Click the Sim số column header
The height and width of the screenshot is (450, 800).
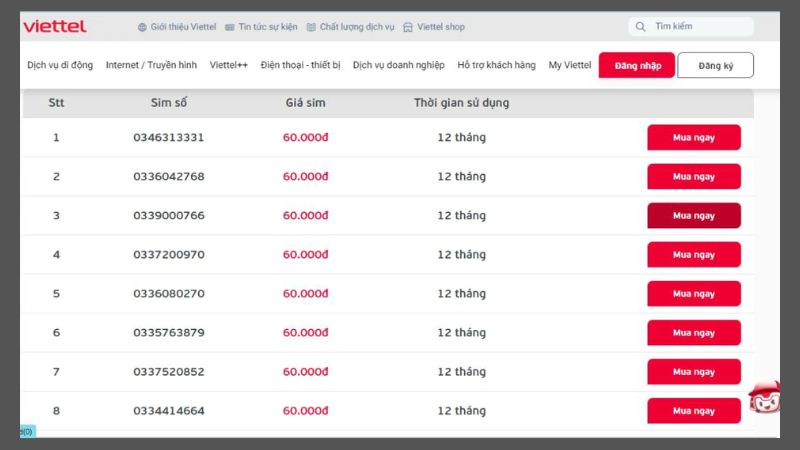169,103
